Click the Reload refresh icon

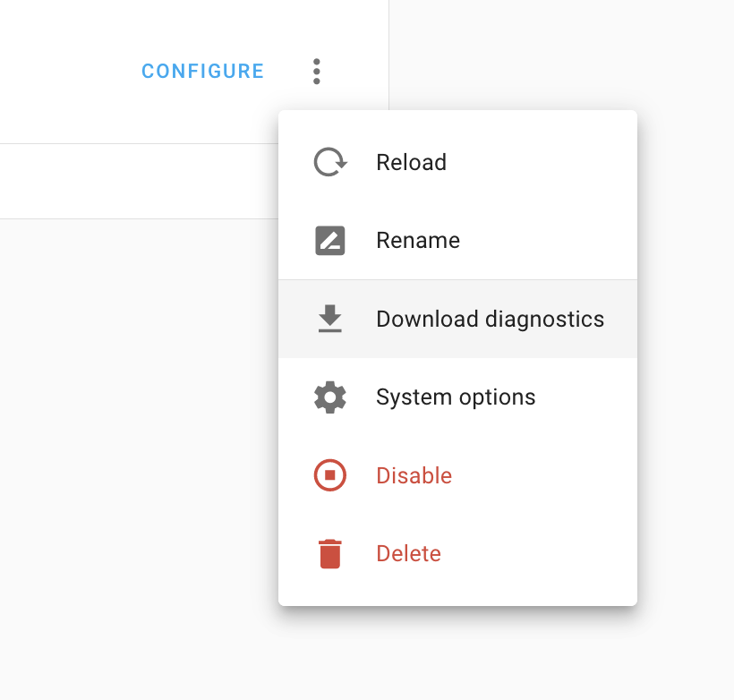[329, 162]
